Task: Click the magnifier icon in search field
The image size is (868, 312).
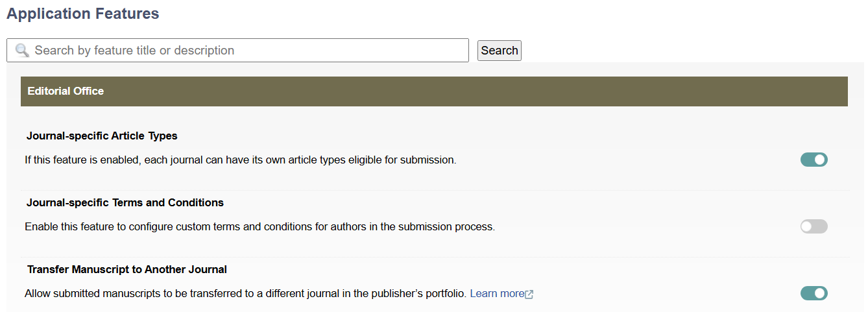Action: 22,51
